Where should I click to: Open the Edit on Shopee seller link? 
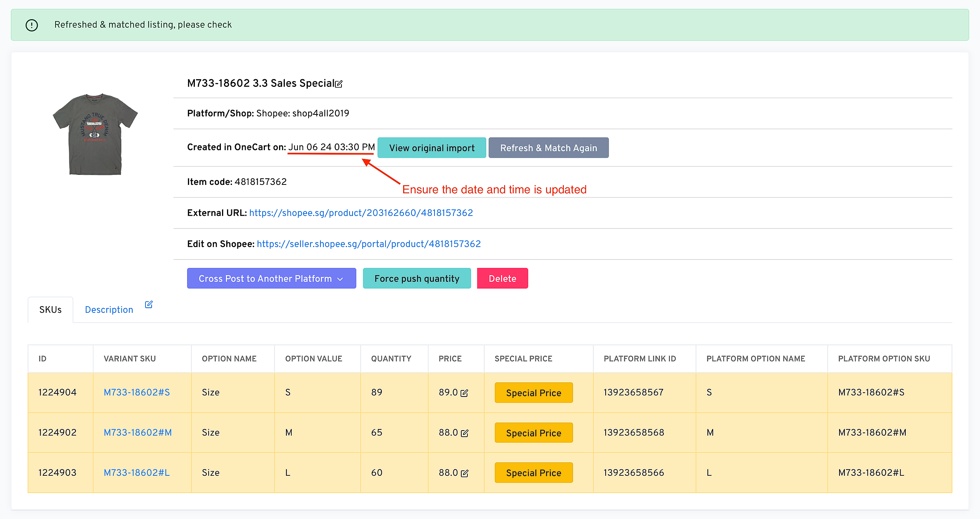click(x=369, y=244)
